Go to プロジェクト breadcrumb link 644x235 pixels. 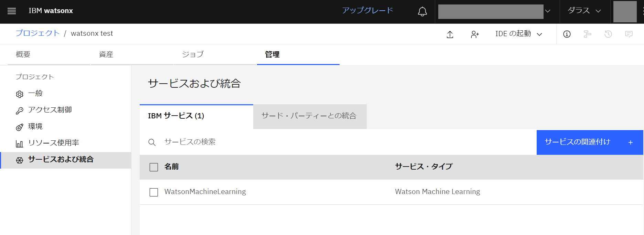tap(38, 33)
